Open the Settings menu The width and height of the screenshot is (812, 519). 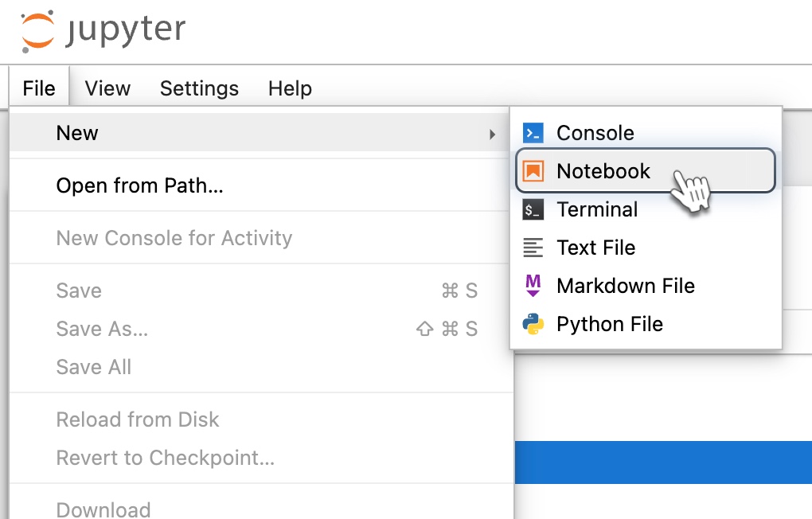coord(199,88)
